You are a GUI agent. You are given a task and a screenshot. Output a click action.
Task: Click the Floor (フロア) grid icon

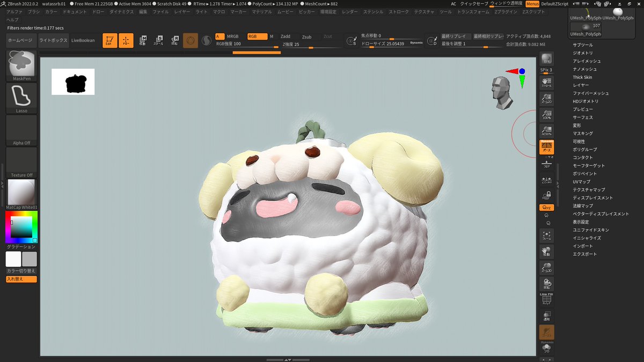point(546,165)
